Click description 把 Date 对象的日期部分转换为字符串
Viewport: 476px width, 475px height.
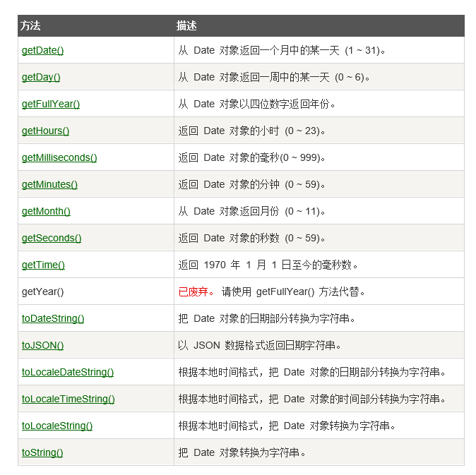click(266, 318)
